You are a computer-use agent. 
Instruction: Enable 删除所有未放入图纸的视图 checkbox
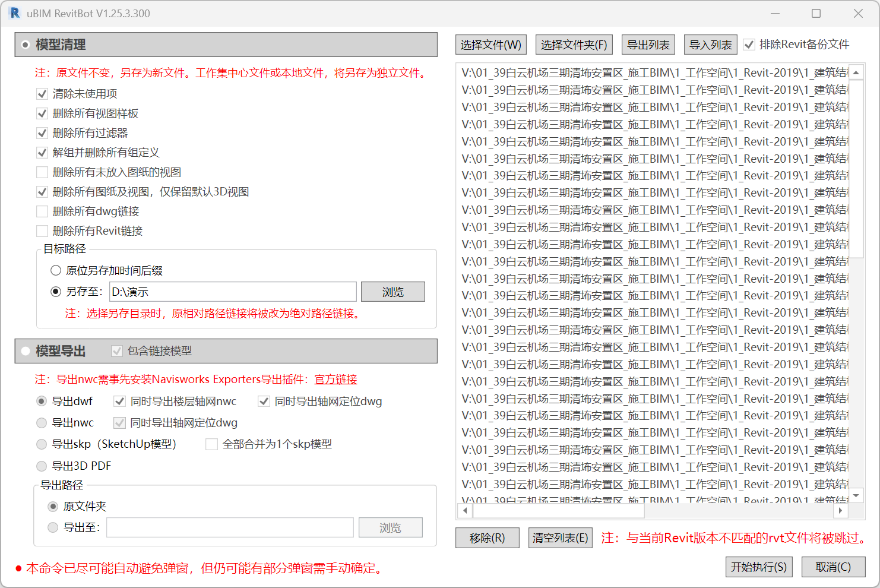tap(42, 172)
